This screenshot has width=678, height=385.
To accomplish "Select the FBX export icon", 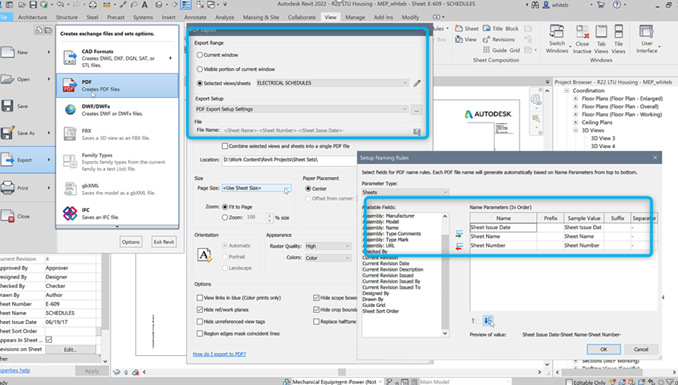I will point(70,134).
